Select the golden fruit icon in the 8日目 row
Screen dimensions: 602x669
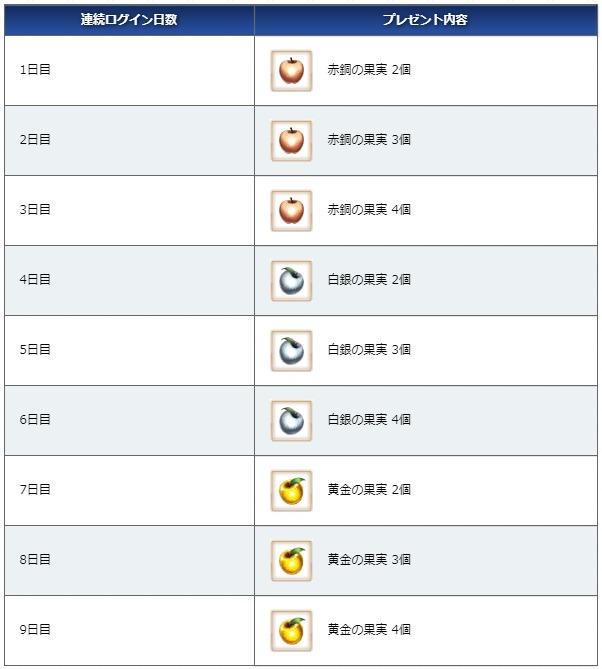[291, 561]
